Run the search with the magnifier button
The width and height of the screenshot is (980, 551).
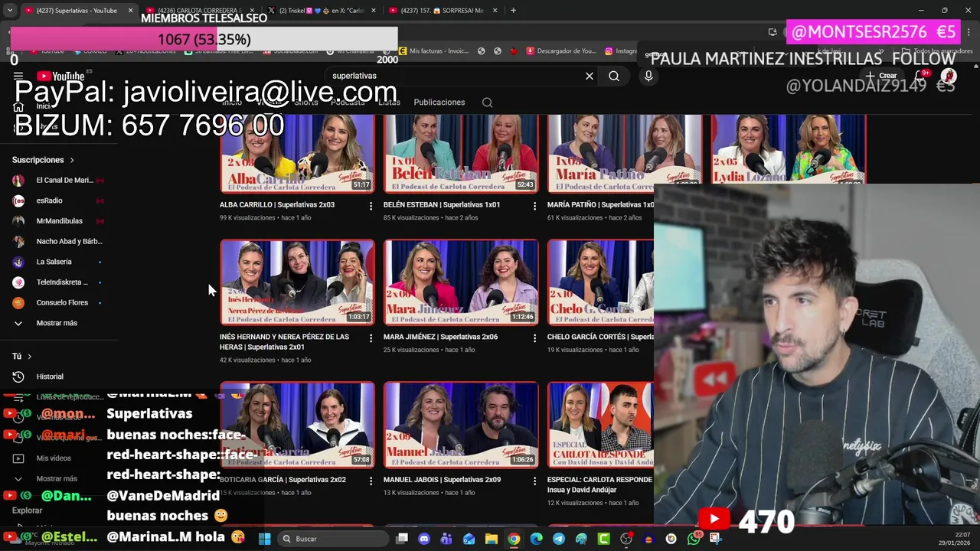(614, 76)
